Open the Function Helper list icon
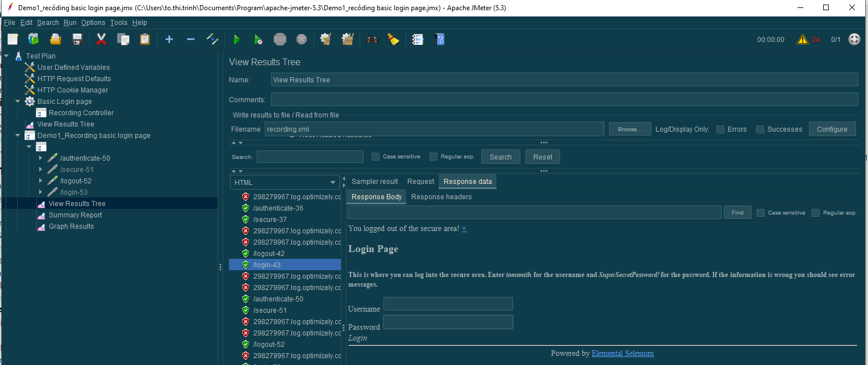 click(418, 39)
